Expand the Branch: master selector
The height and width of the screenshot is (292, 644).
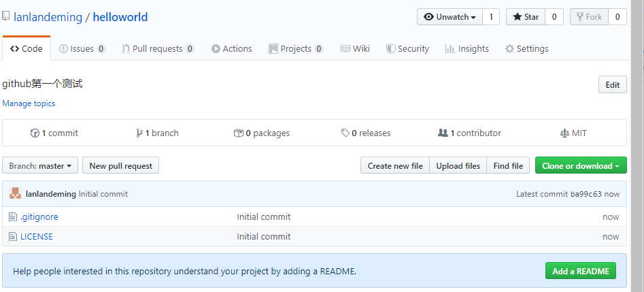pos(40,165)
